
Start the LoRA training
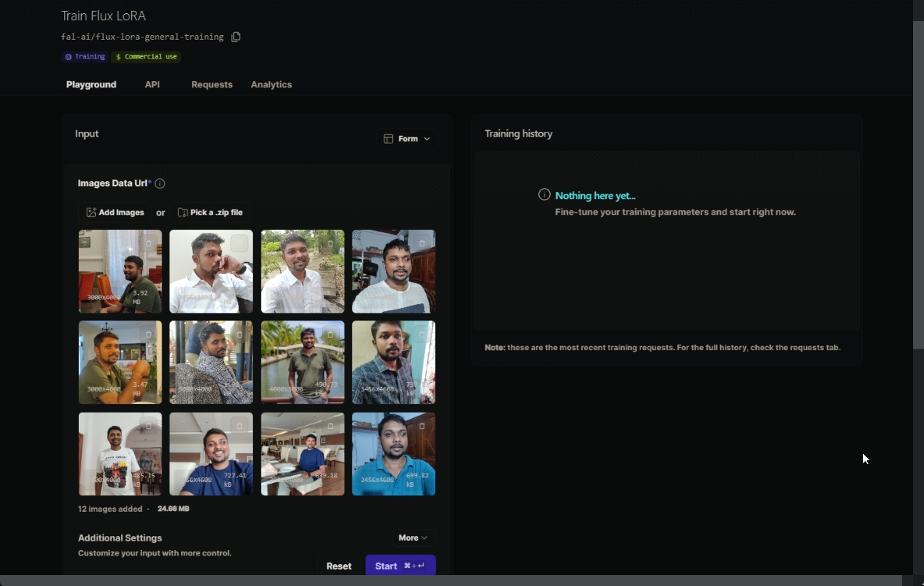pyautogui.click(x=400, y=566)
